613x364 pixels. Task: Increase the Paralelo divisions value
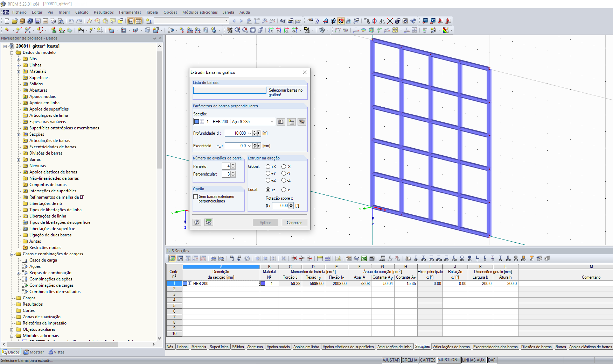click(x=233, y=165)
